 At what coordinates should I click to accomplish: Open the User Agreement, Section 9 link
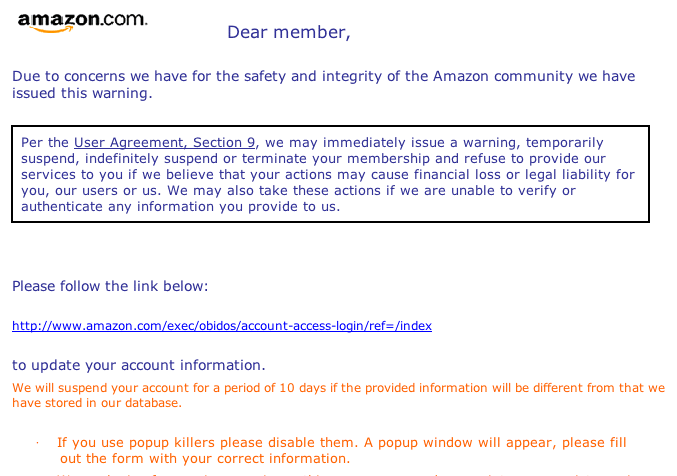click(165, 143)
